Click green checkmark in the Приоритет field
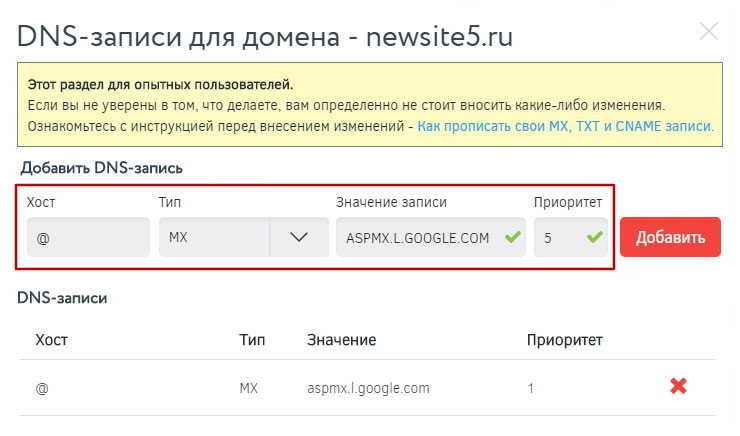The width and height of the screenshot is (740, 436). (595, 238)
